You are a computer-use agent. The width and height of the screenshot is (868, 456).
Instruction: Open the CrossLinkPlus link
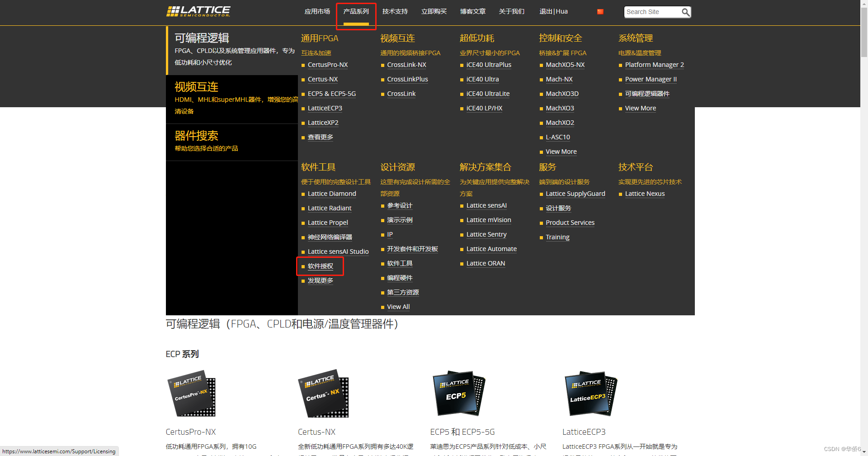(x=407, y=80)
